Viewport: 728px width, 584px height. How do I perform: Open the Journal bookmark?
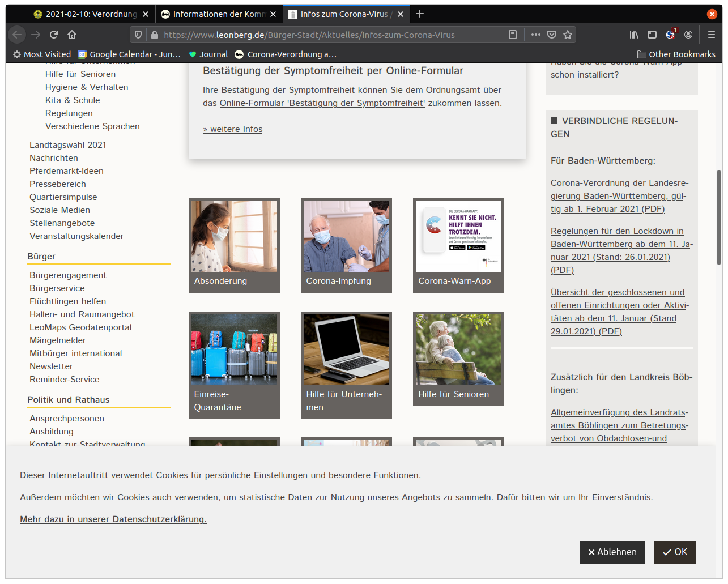pos(208,54)
